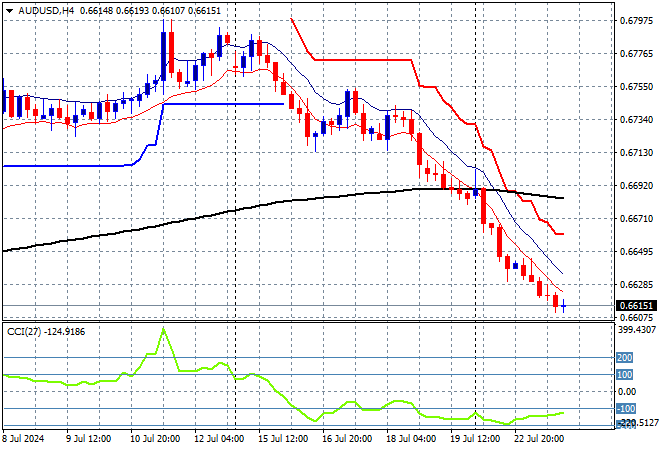
Task: Select the tallest blue candle on 10 Jul
Action: (163, 57)
